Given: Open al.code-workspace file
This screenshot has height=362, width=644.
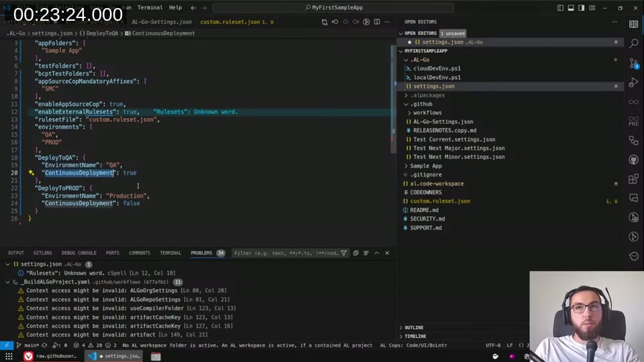Looking at the screenshot, I should tap(437, 184).
